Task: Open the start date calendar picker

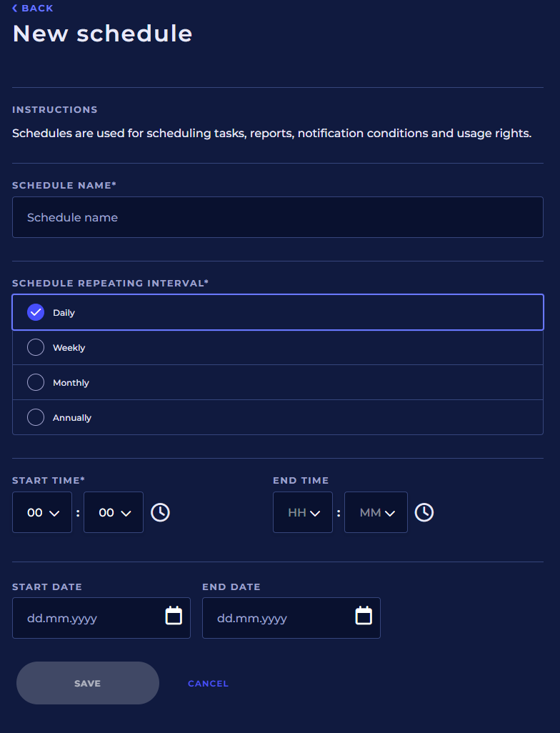Action: (174, 616)
